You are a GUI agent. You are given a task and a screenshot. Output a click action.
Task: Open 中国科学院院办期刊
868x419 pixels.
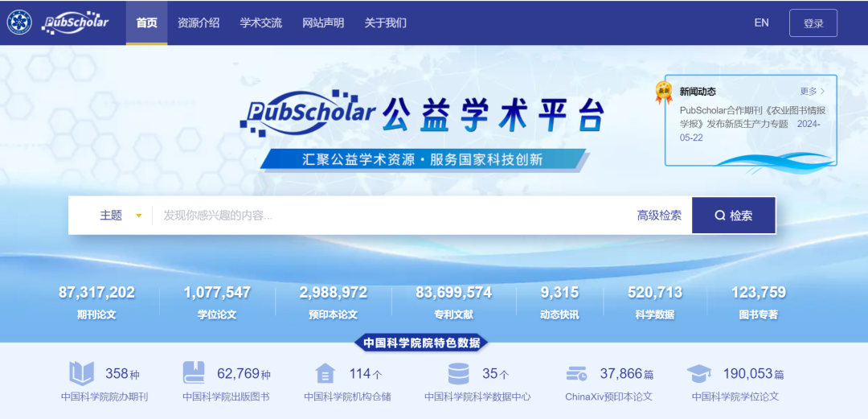point(104,396)
